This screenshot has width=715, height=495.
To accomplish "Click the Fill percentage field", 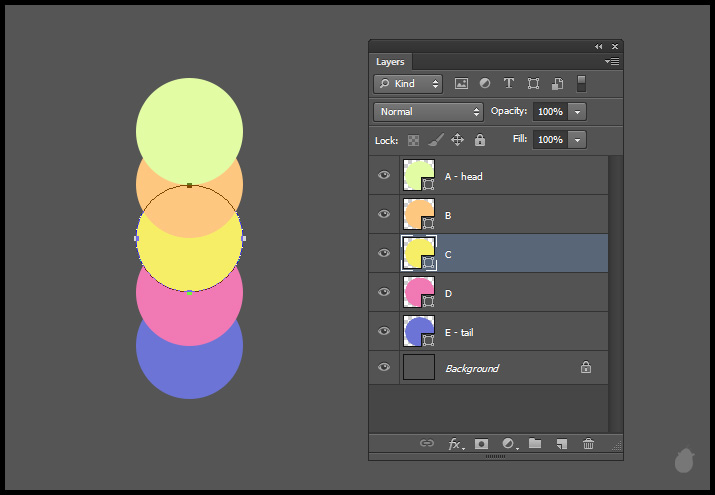I will tap(550, 140).
